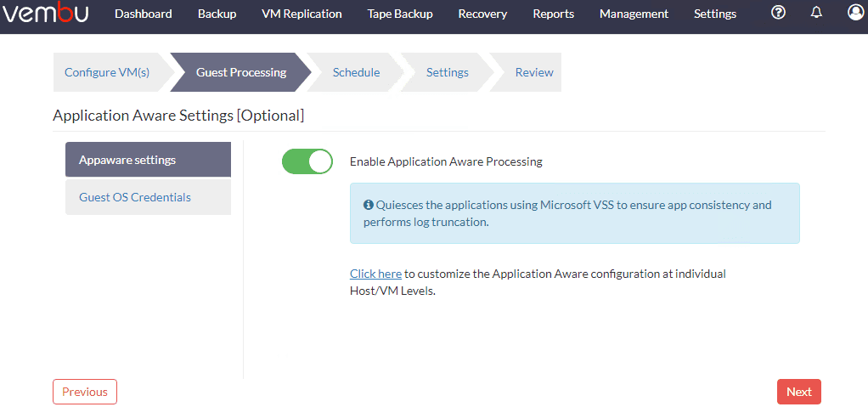Viewport: 868px width, 407px height.
Task: Follow the 'Click here' customization link
Action: coord(375,274)
